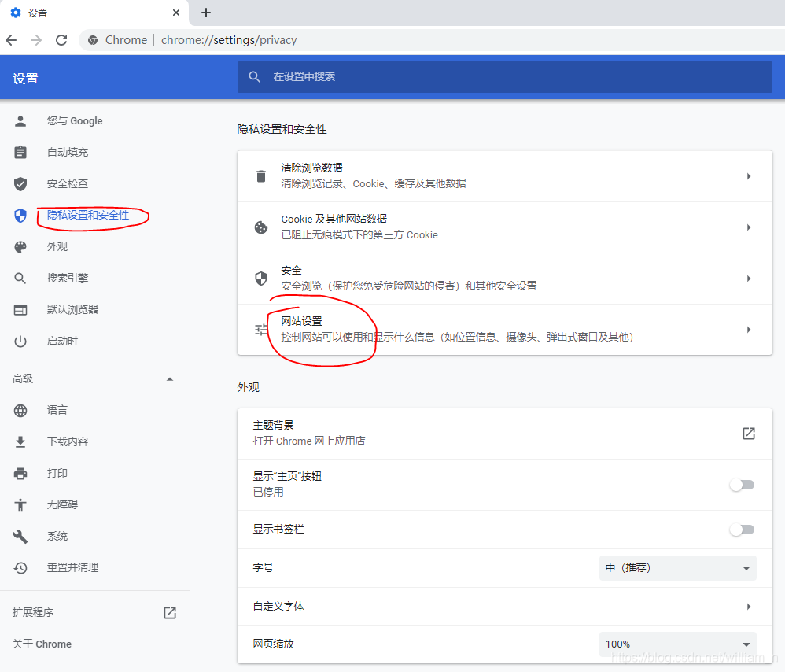Open the 网页缩放 dropdown set to 100%
Viewport: 785px width, 672px height.
pyautogui.click(x=677, y=644)
